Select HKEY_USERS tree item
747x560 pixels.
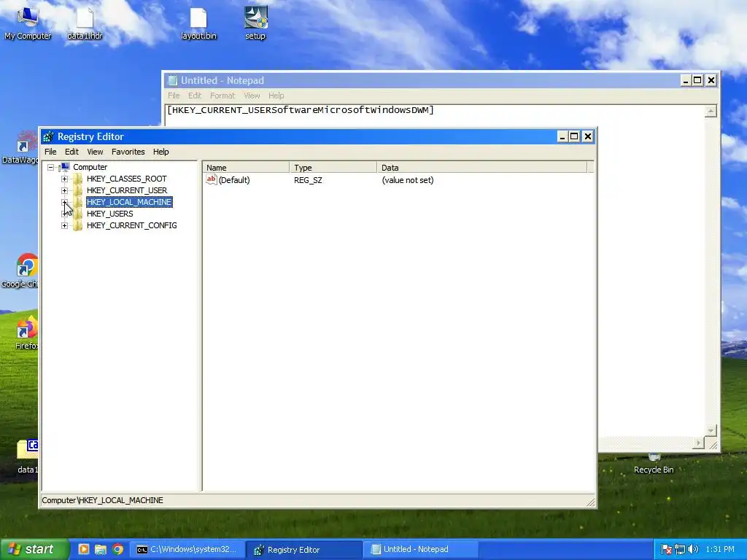pyautogui.click(x=109, y=214)
